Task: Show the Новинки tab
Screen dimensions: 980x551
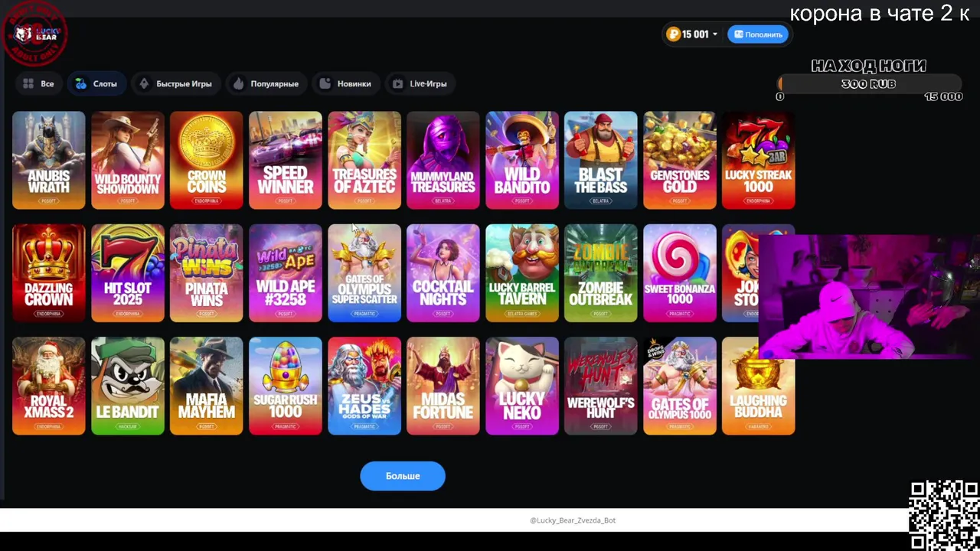Action: [345, 83]
